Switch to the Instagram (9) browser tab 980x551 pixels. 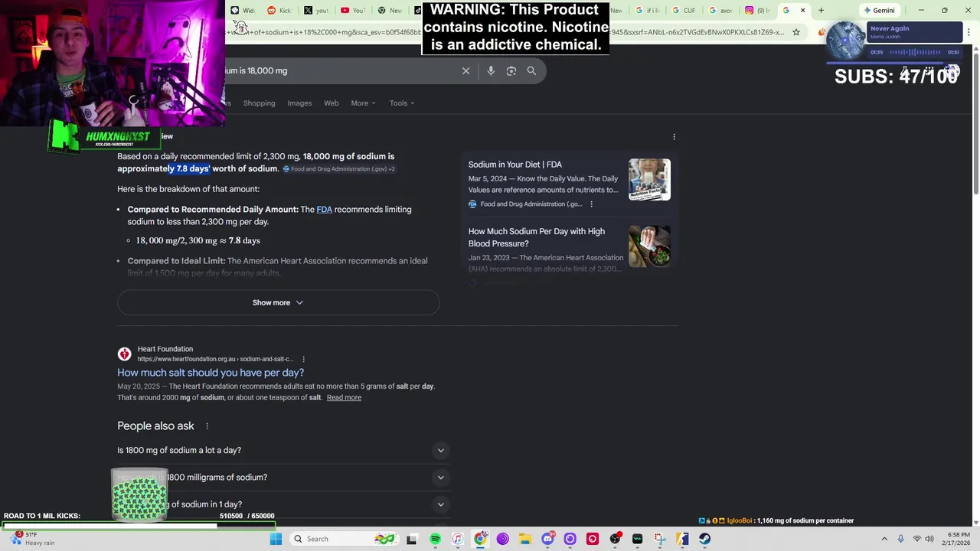click(x=758, y=10)
